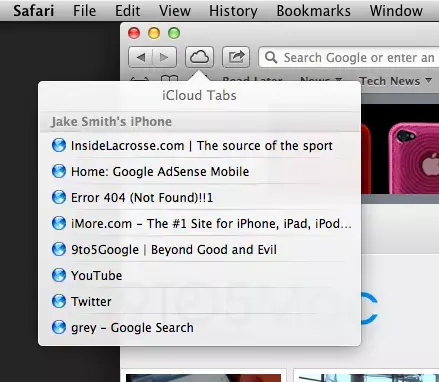Screen dimensions: 439x382
Task: Minimize the window with yellow button
Action: coord(154,33)
